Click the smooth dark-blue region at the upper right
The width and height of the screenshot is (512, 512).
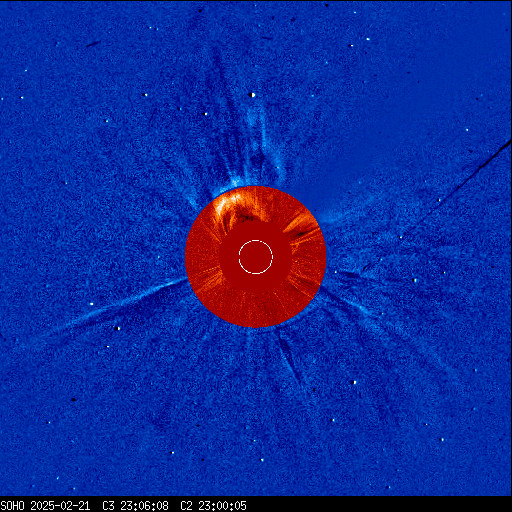(x=417, y=100)
